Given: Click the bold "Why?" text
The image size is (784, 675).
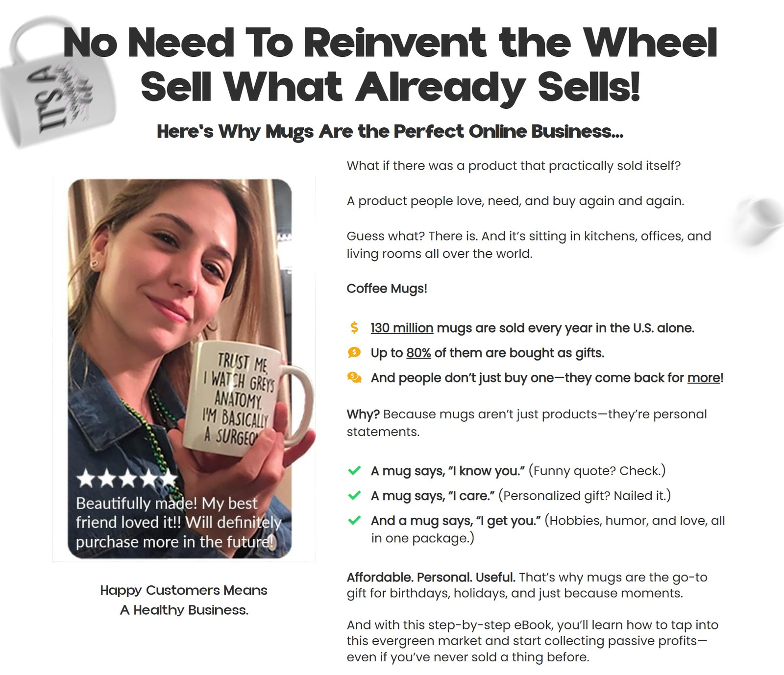Looking at the screenshot, I should 363,414.
